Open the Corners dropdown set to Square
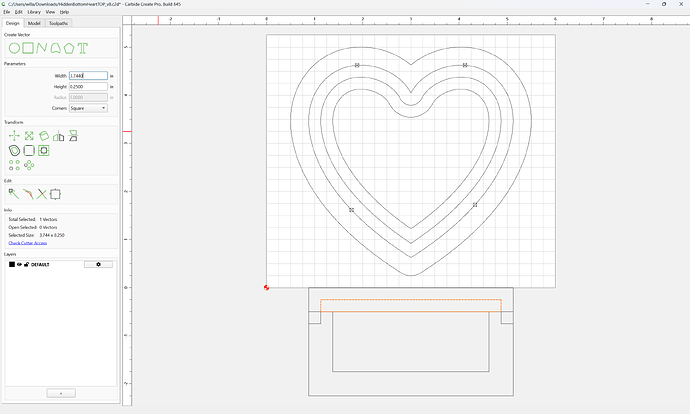Image resolution: width=690 pixels, height=414 pixels. (x=88, y=108)
